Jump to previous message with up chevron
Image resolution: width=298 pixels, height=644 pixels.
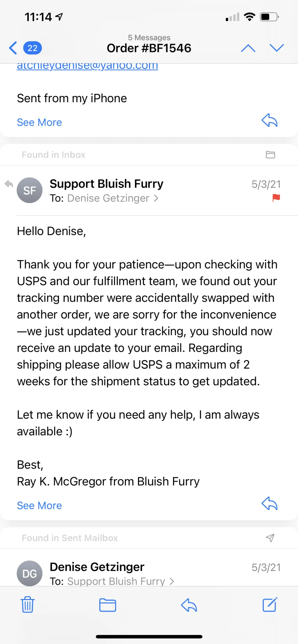click(248, 48)
